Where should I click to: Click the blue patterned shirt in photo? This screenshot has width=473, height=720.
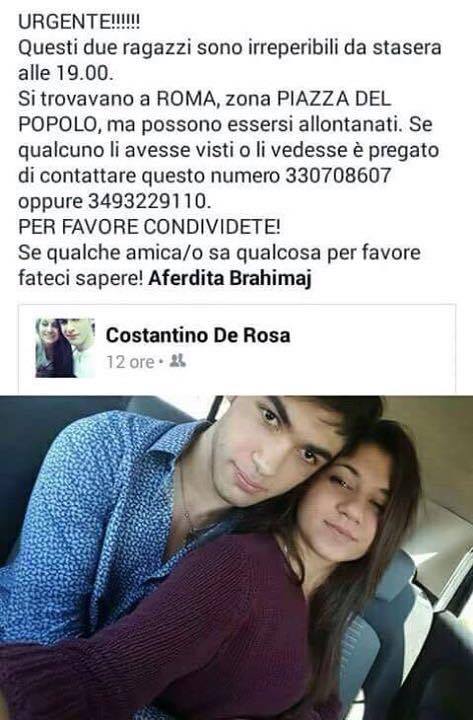point(92,514)
